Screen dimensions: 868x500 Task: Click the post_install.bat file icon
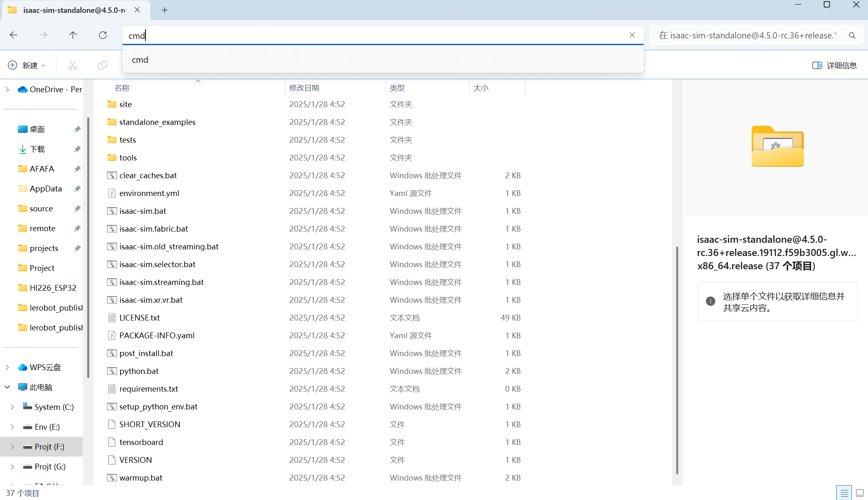112,353
